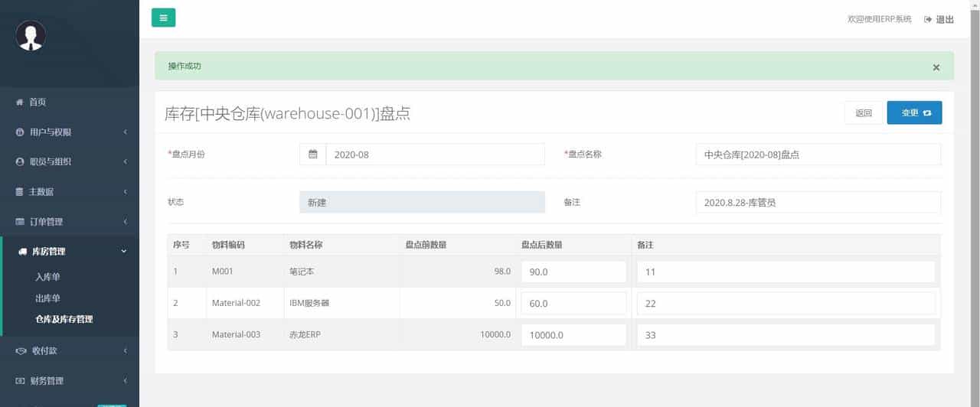Click the blue 变更 button

click(x=915, y=112)
